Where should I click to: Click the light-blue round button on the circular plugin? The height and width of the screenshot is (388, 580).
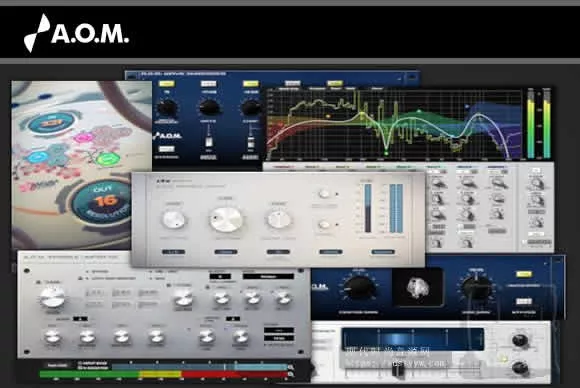[37, 157]
